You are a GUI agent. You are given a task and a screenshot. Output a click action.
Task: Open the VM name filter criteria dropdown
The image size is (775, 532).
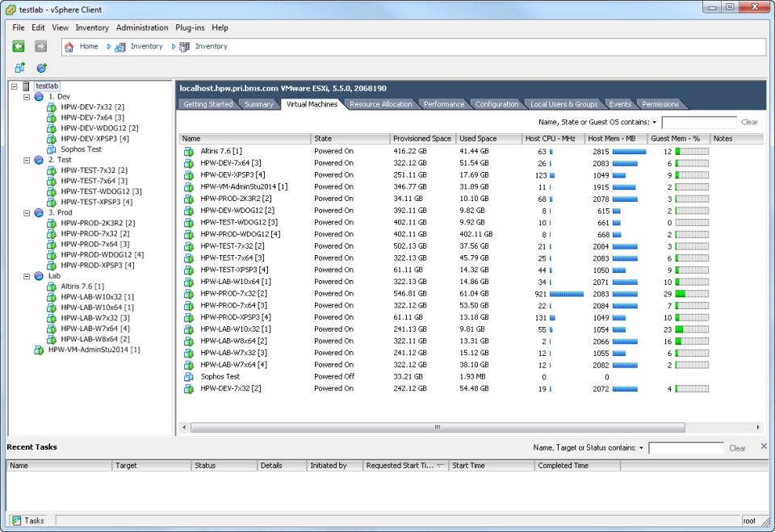pyautogui.click(x=655, y=122)
